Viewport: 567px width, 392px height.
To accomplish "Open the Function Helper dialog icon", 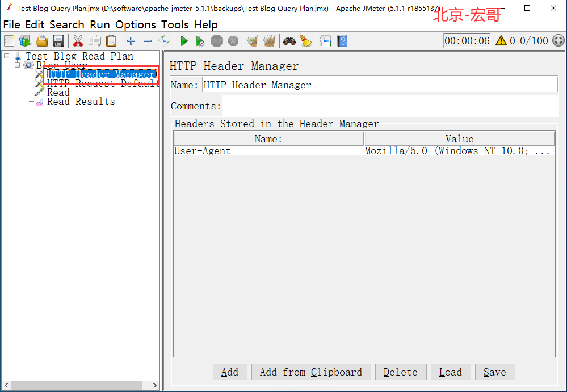I will click(325, 41).
